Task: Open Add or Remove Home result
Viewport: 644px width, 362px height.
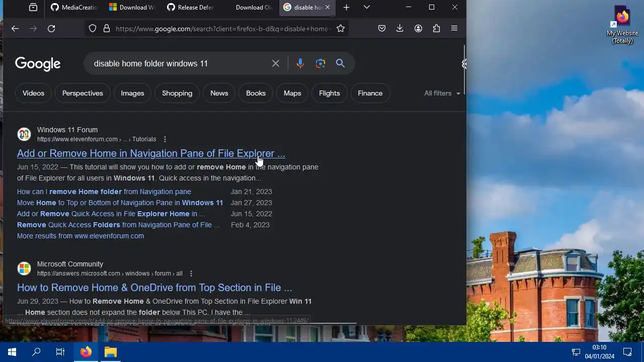Action: click(x=151, y=153)
